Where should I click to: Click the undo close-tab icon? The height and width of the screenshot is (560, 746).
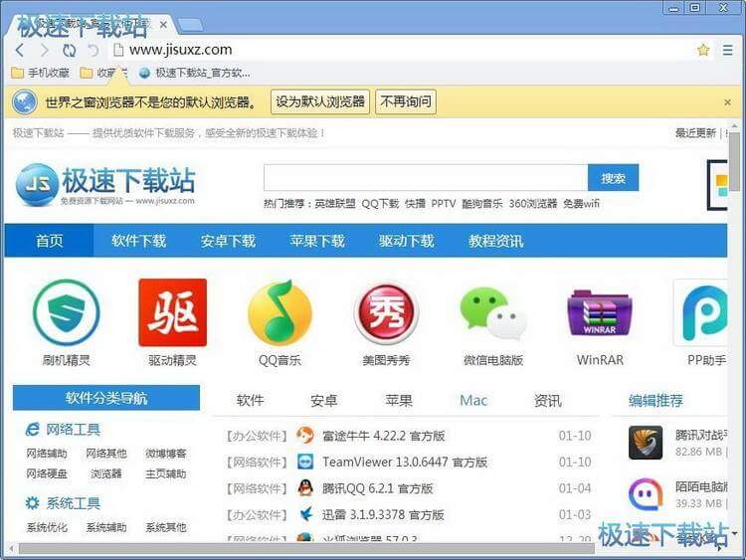point(93,50)
